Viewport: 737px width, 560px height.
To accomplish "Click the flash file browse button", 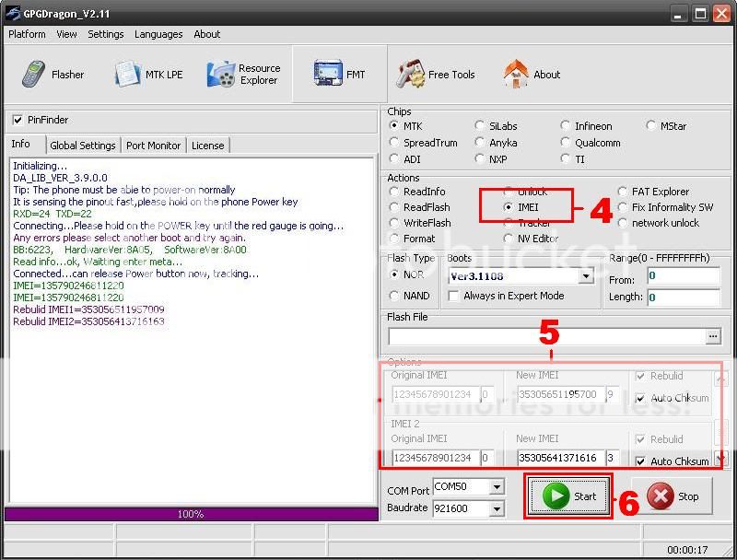I will (713, 337).
